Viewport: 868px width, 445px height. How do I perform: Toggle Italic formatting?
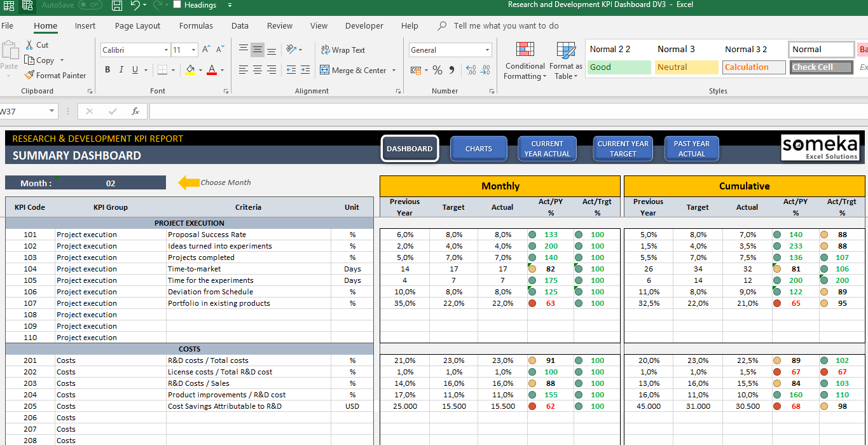pyautogui.click(x=121, y=69)
